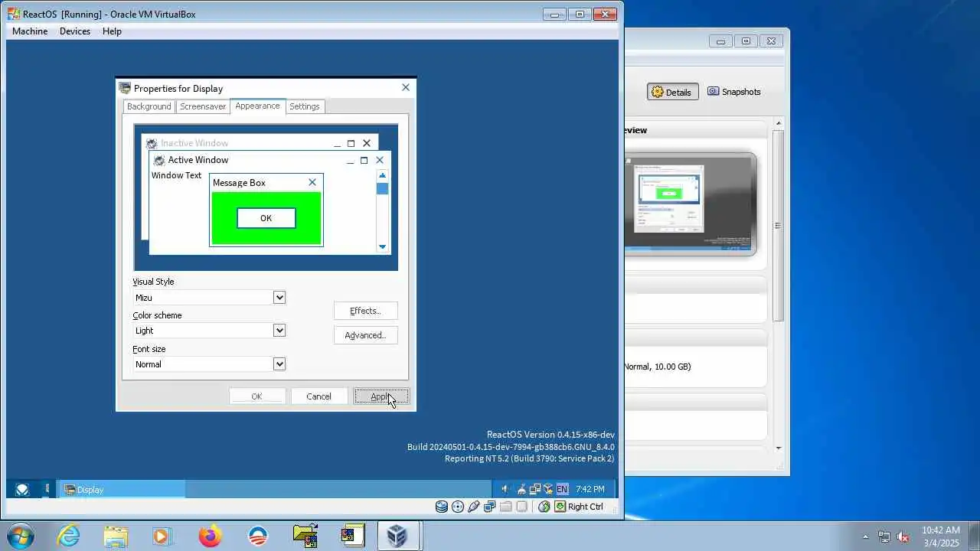Close the Properties for Display dialog
Viewport: 980px width, 551px height.
[x=406, y=87]
